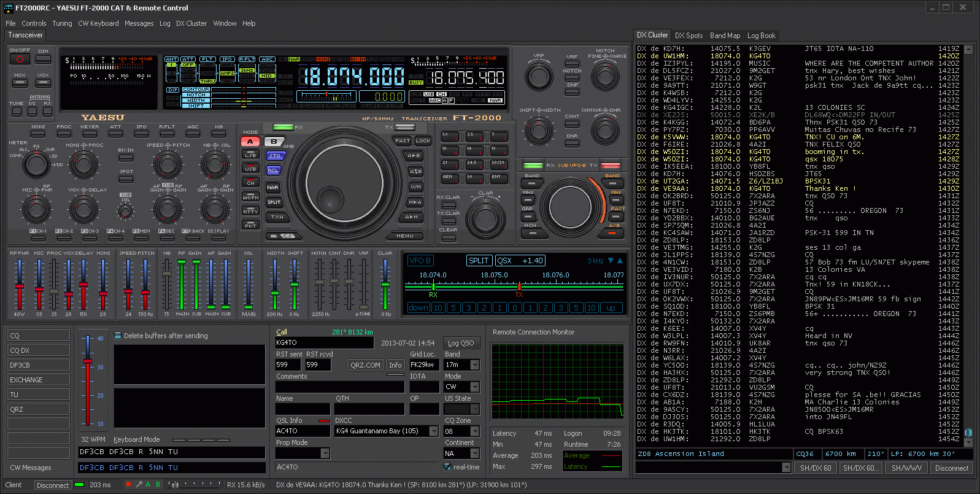The width and height of the screenshot is (980, 494).
Task: Open the DX Cluster menu in menu bar
Action: 191,23
